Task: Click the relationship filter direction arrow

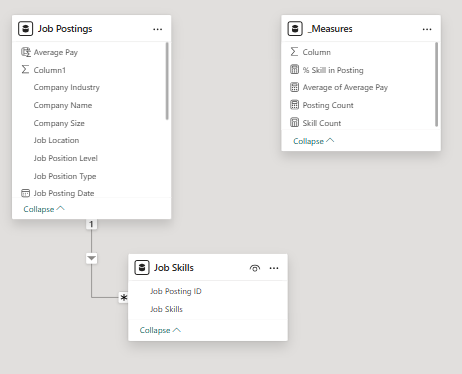Action: [x=92, y=258]
